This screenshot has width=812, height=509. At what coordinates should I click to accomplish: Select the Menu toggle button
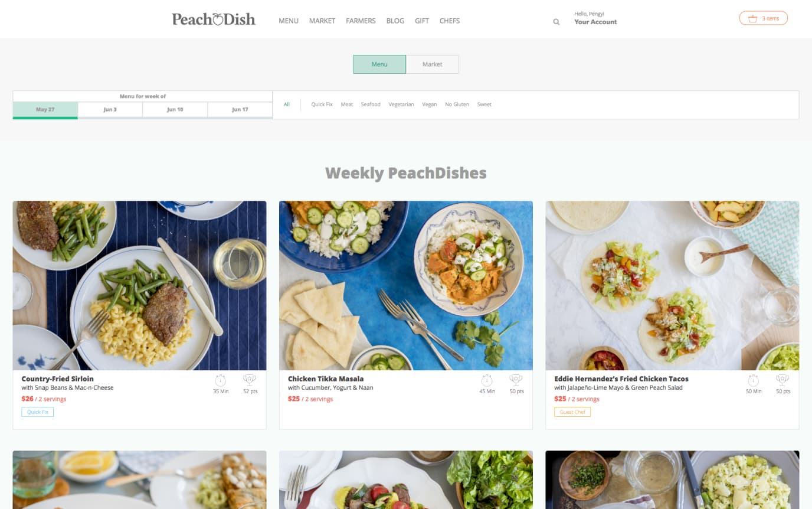379,64
